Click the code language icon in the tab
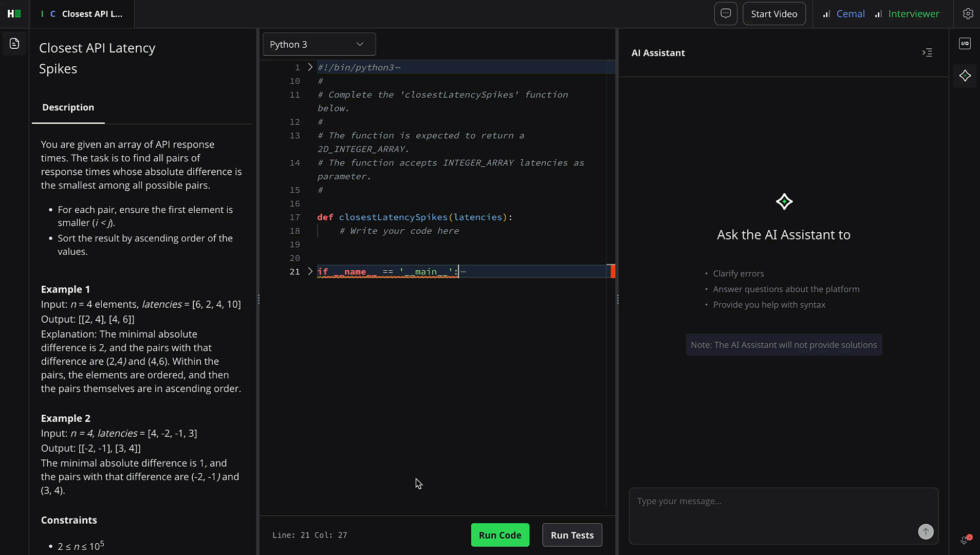This screenshot has width=980, height=555. [52, 14]
